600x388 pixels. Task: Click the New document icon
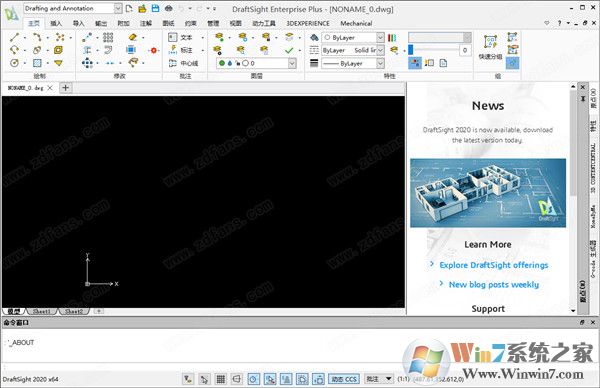coord(129,8)
